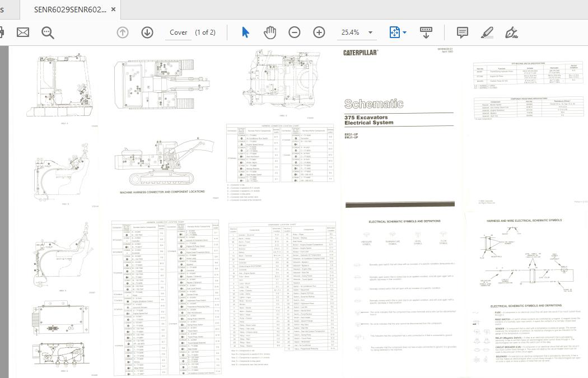Click the excavator top view drawing
588x378 pixels.
(x=162, y=85)
